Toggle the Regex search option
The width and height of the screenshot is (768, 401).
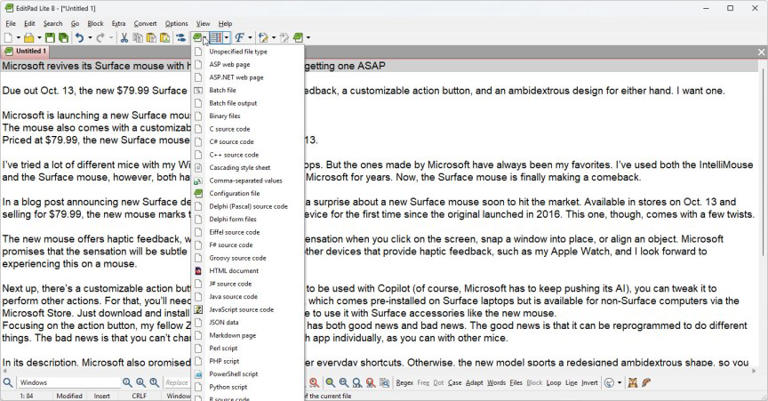(404, 382)
